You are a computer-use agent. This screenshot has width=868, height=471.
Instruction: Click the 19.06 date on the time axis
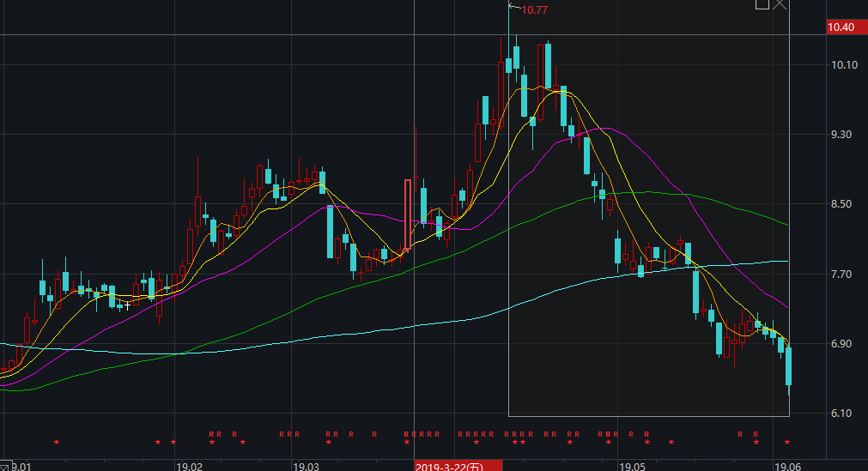coord(787,466)
